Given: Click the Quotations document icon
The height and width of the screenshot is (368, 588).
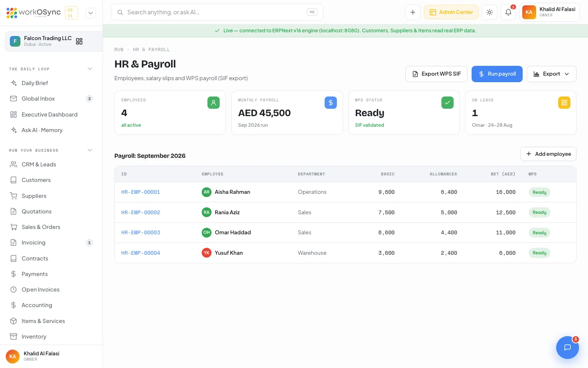Looking at the screenshot, I should click(x=13, y=211).
